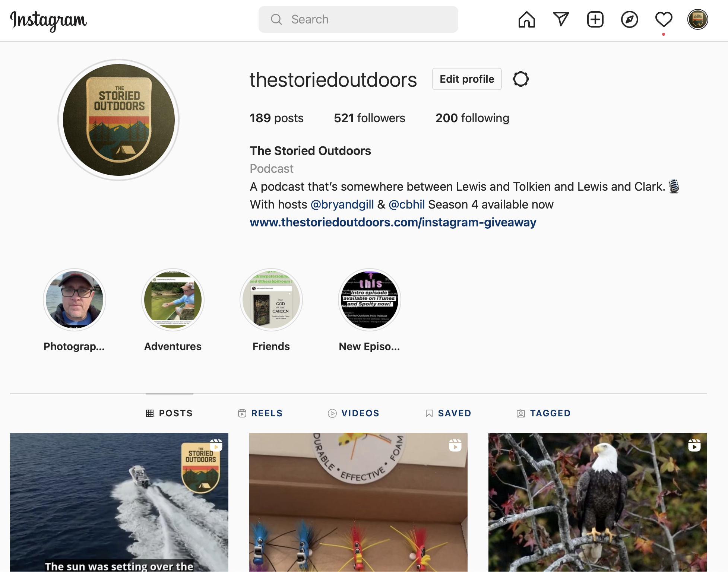Open the Friends story highlight
Viewport: 728px width, 572px height.
[x=271, y=310]
